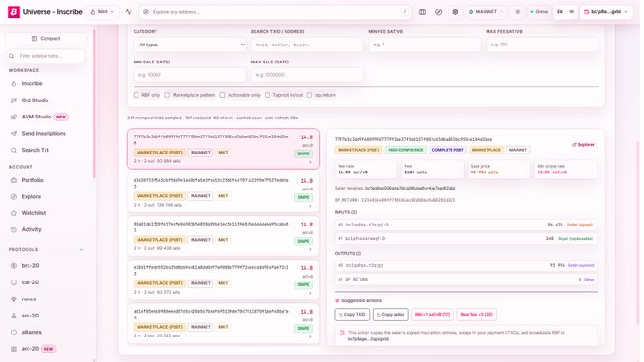Click the compass explore icon in header
Screen dimensions: 644x362
(438, 12)
